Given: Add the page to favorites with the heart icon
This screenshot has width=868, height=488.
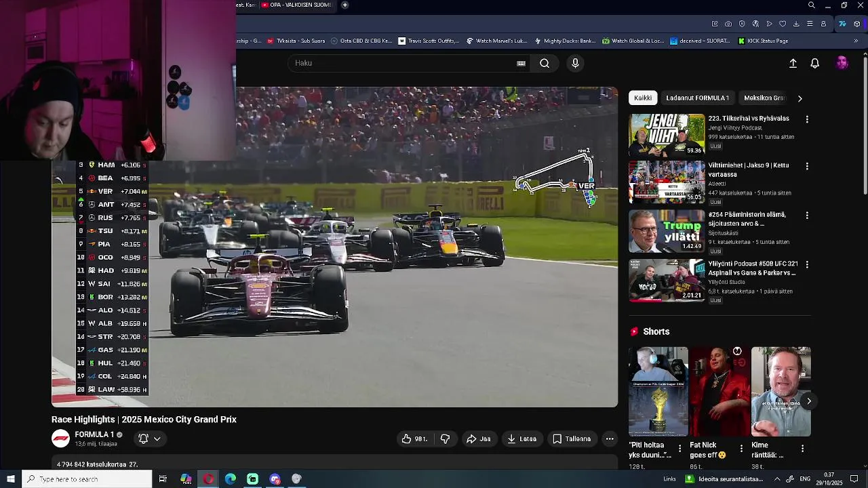Looking at the screenshot, I should tap(783, 24).
